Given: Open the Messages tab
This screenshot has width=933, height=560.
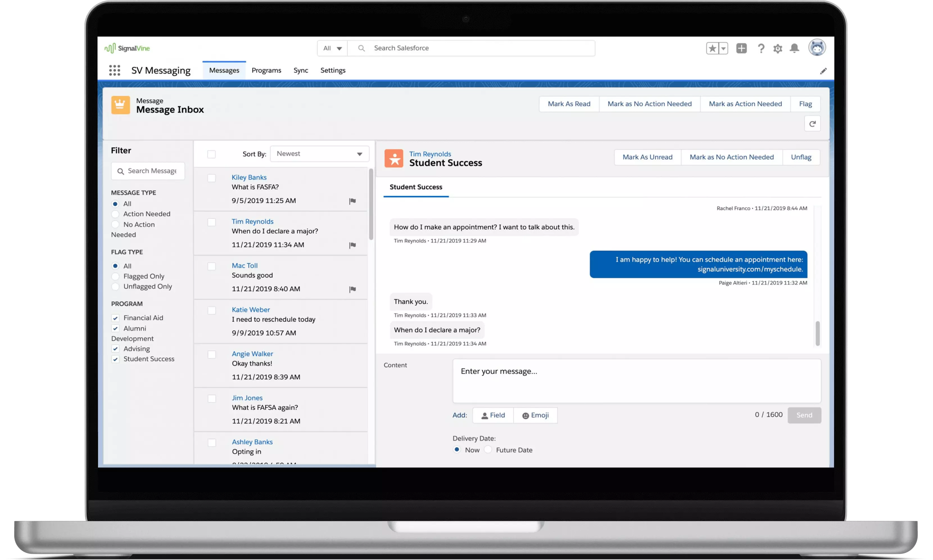Looking at the screenshot, I should pyautogui.click(x=224, y=70).
